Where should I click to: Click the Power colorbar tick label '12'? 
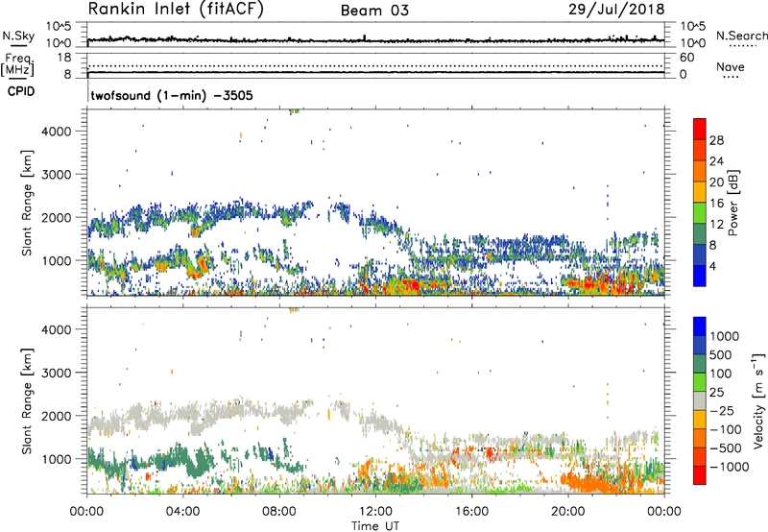point(716,225)
